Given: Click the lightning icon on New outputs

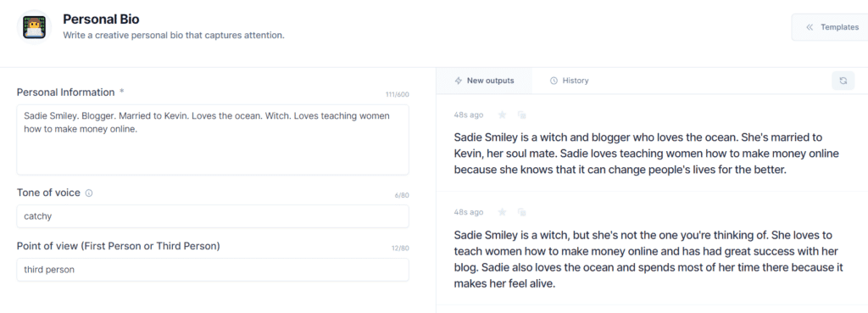Looking at the screenshot, I should click(458, 81).
